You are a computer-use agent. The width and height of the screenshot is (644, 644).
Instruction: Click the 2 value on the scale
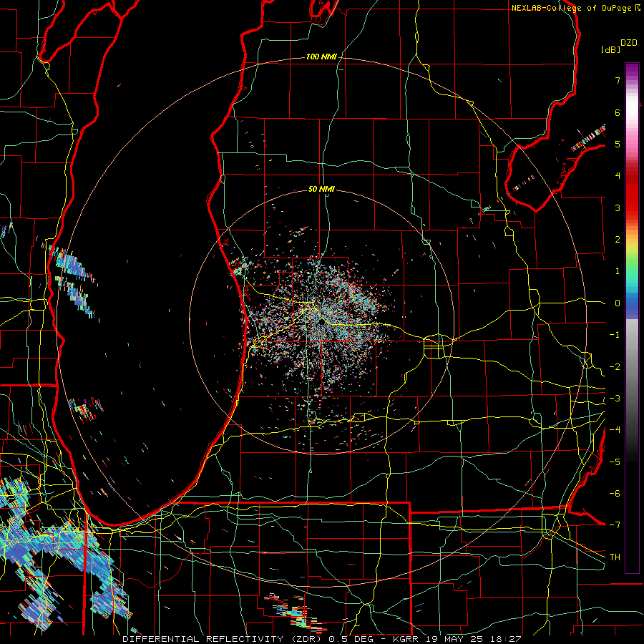pyautogui.click(x=618, y=240)
